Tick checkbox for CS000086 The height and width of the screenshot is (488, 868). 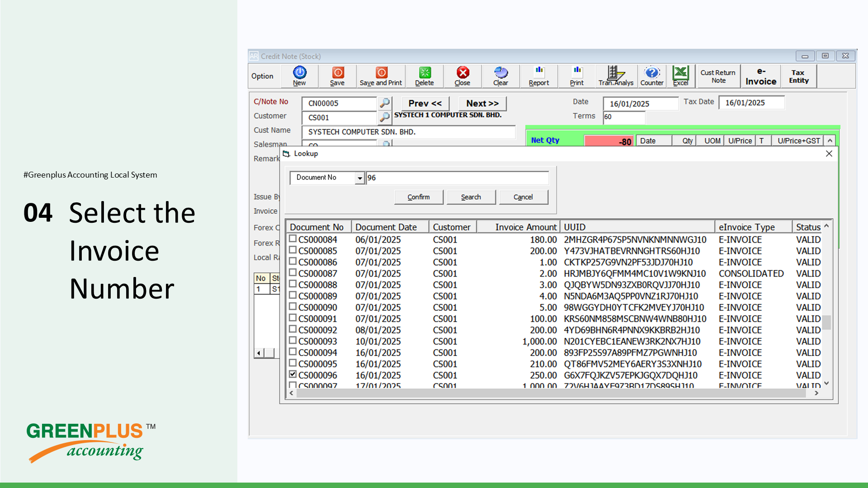[x=293, y=261]
